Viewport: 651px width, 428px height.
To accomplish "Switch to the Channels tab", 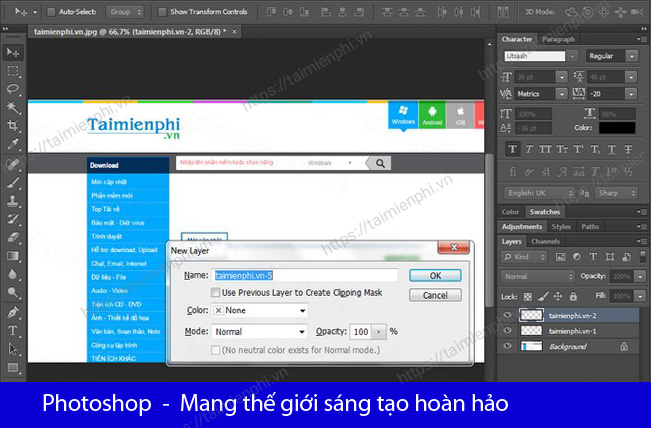I will point(545,241).
